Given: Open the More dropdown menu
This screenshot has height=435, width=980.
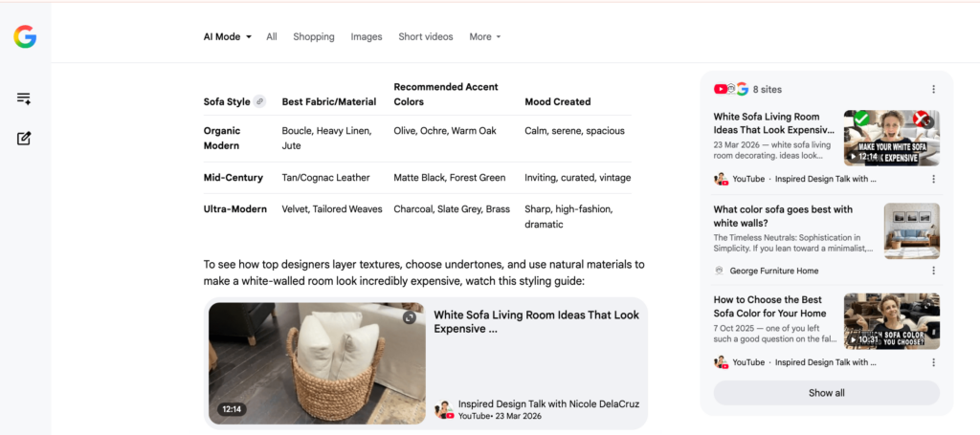Looking at the screenshot, I should [485, 37].
